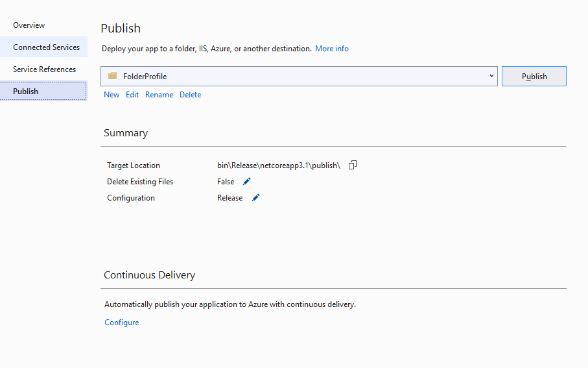Click the 'False' value text
The image size is (588, 368).
click(226, 181)
